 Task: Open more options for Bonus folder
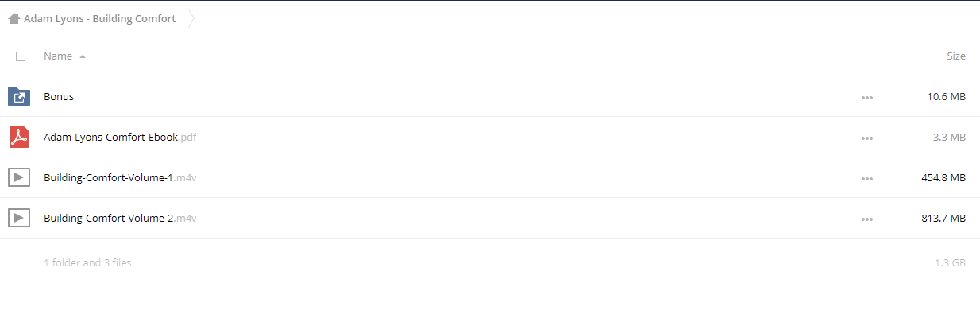pos(867,97)
